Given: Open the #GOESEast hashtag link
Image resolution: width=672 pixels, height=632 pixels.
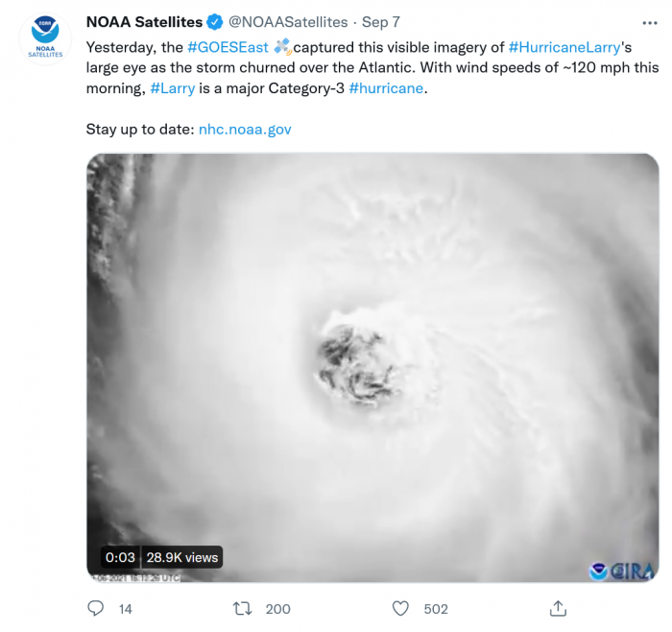Looking at the screenshot, I should 228,47.
